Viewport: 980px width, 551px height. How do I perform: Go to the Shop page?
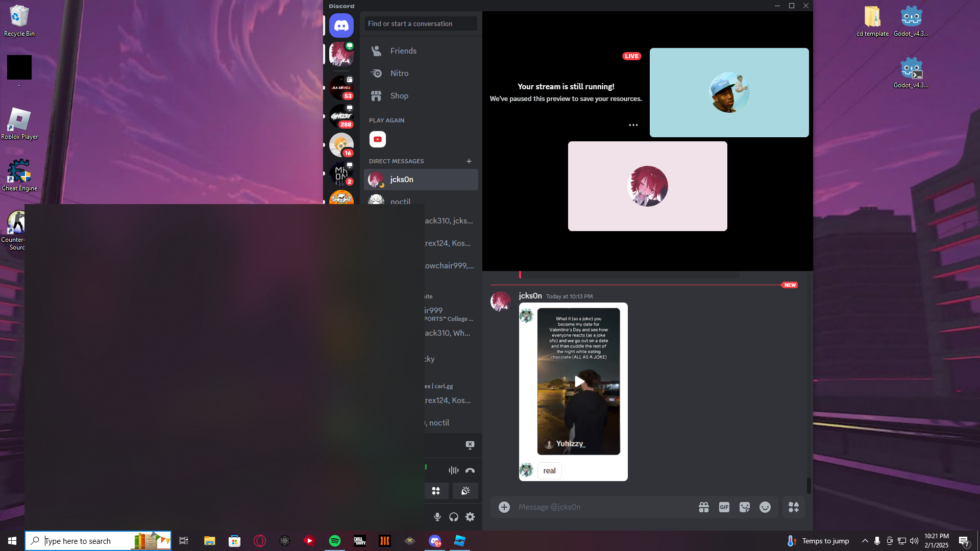tap(399, 96)
